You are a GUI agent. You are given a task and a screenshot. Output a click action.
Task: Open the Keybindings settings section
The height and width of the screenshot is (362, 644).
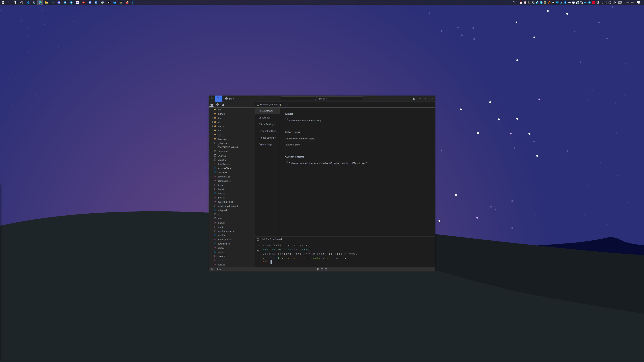click(265, 144)
